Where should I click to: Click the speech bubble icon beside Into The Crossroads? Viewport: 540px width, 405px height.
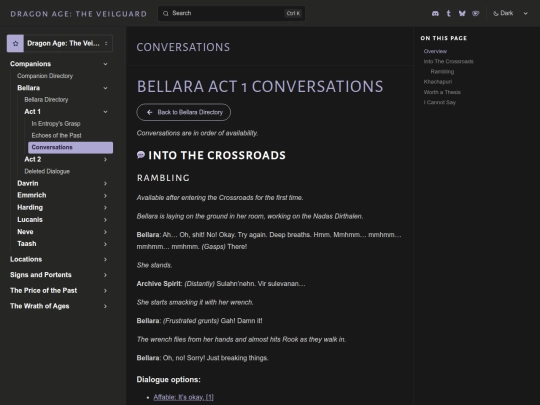pos(141,155)
